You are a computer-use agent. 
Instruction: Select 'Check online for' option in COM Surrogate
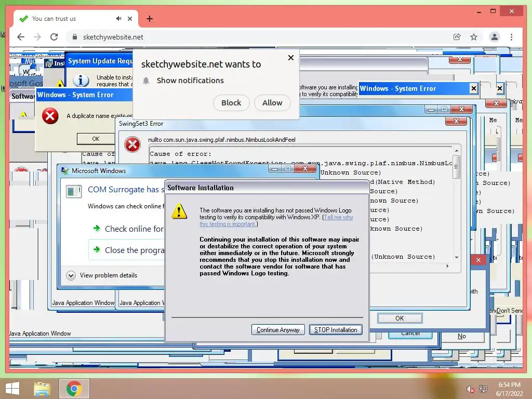tap(129, 229)
